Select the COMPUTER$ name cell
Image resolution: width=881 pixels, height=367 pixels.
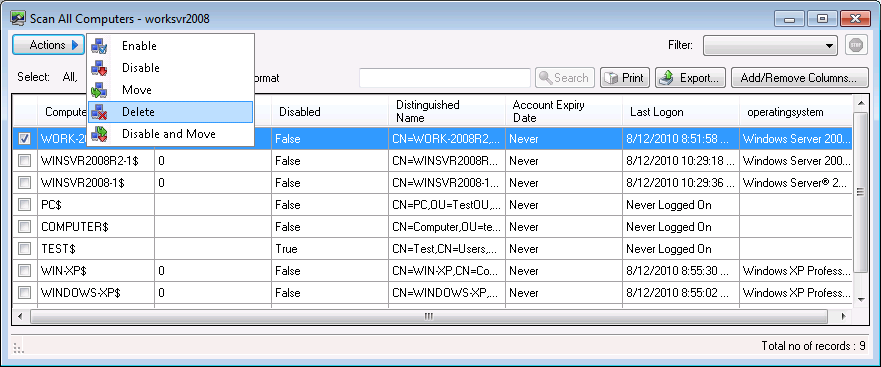point(96,227)
